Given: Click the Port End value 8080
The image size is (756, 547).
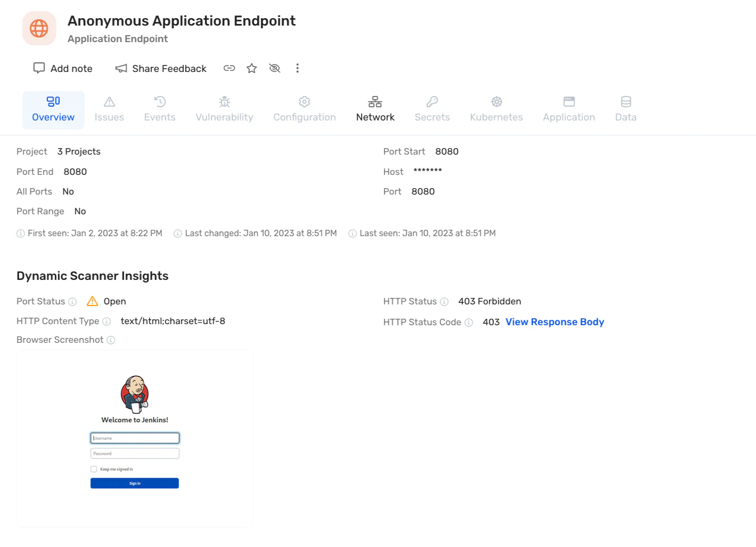Looking at the screenshot, I should point(75,172).
